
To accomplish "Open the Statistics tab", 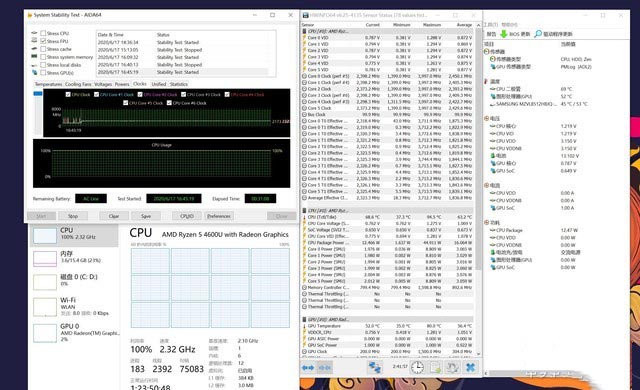I will point(179,84).
